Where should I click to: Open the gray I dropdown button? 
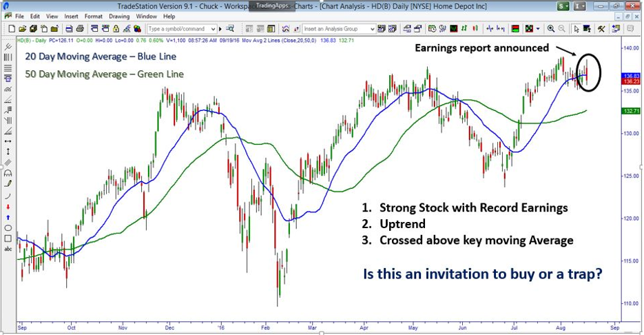(x=579, y=6)
